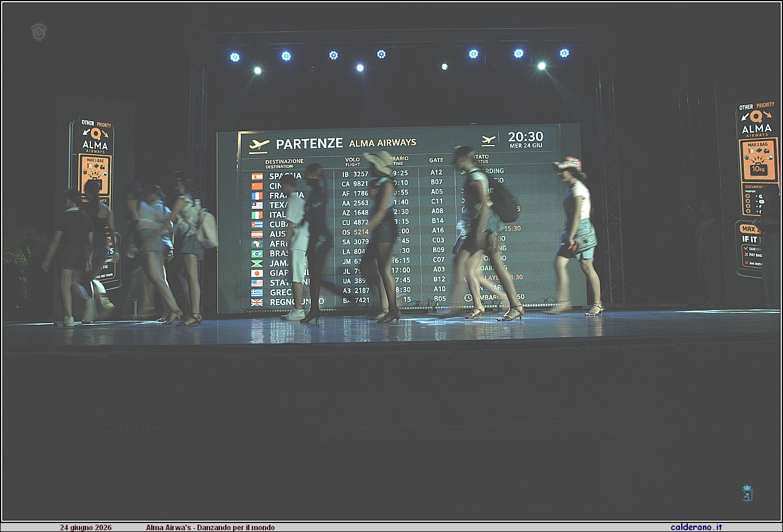Click the France flag on the AF 1786 row
This screenshot has height=532, width=783.
click(257, 196)
